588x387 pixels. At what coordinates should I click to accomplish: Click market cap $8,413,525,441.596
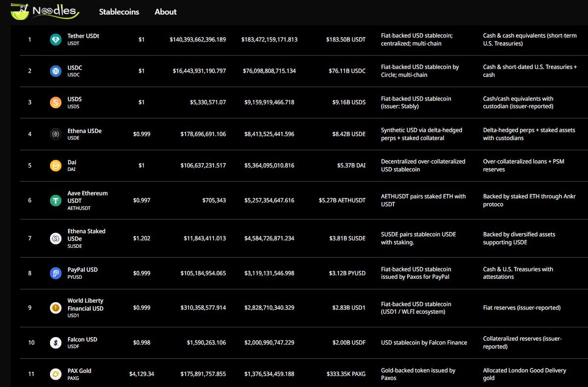coord(269,134)
